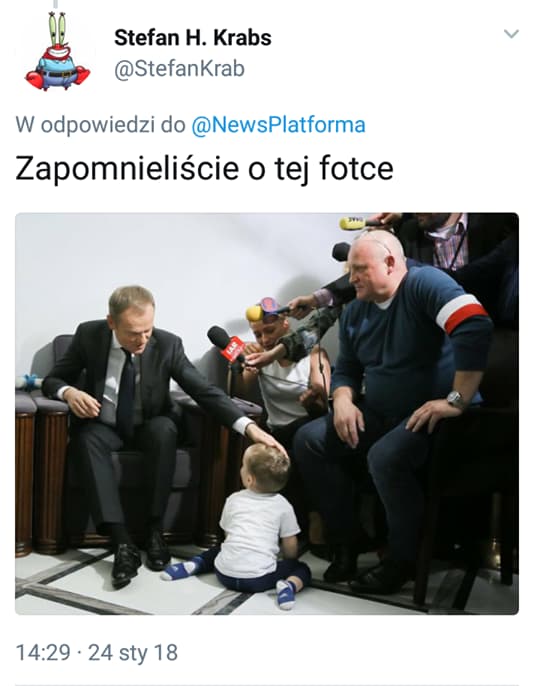The height and width of the screenshot is (686, 537).
Task: Click the 14:29 timestamp
Action: [43, 652]
